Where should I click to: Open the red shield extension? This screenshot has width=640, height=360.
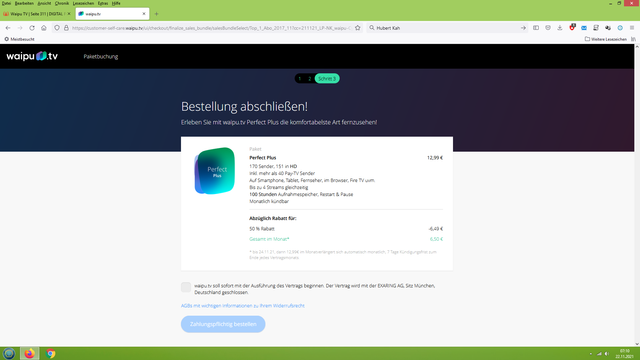(572, 27)
